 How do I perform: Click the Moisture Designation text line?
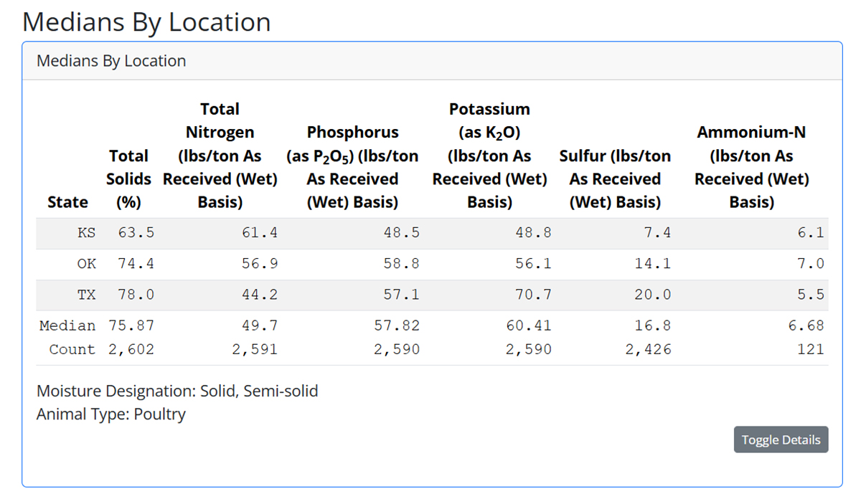point(177,391)
